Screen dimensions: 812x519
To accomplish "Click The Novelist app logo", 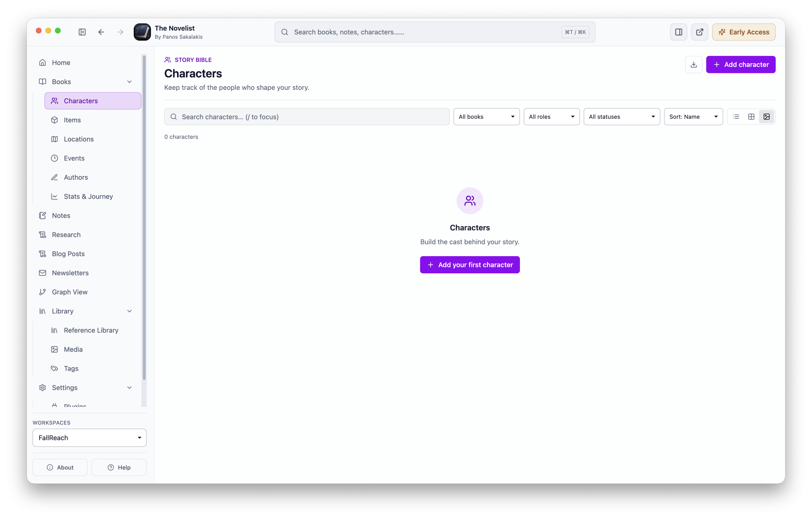I will [x=142, y=32].
